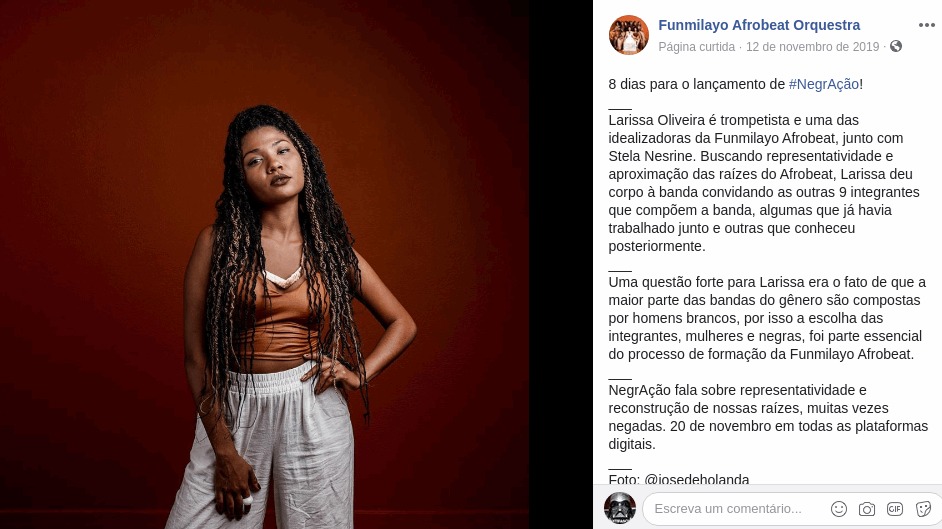Image resolution: width=942 pixels, height=529 pixels.
Task: Open the post options three-dots menu
Action: pyautogui.click(x=926, y=25)
